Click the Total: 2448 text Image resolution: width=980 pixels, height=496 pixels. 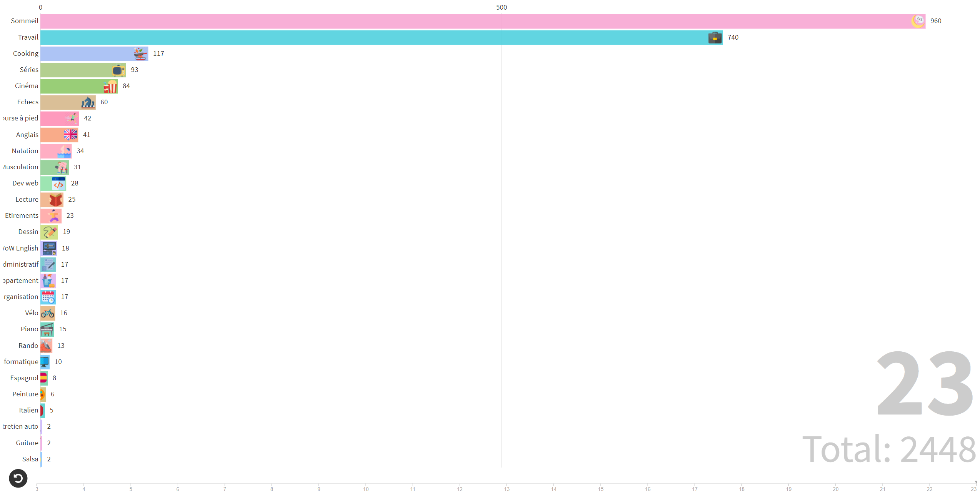[889, 449]
